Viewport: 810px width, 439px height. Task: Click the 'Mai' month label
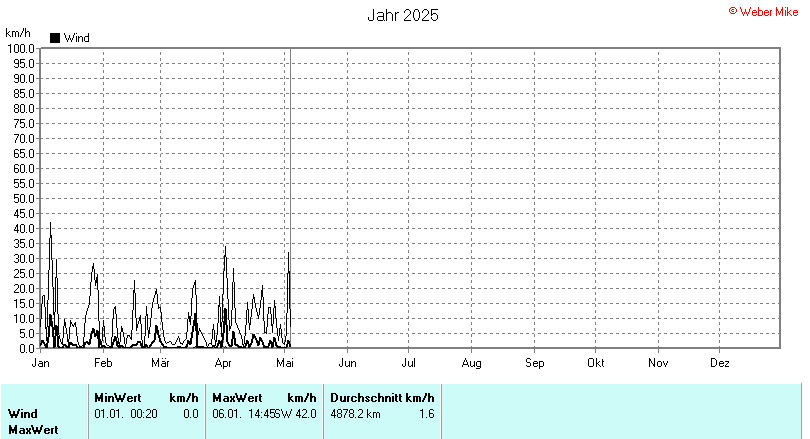tap(285, 363)
